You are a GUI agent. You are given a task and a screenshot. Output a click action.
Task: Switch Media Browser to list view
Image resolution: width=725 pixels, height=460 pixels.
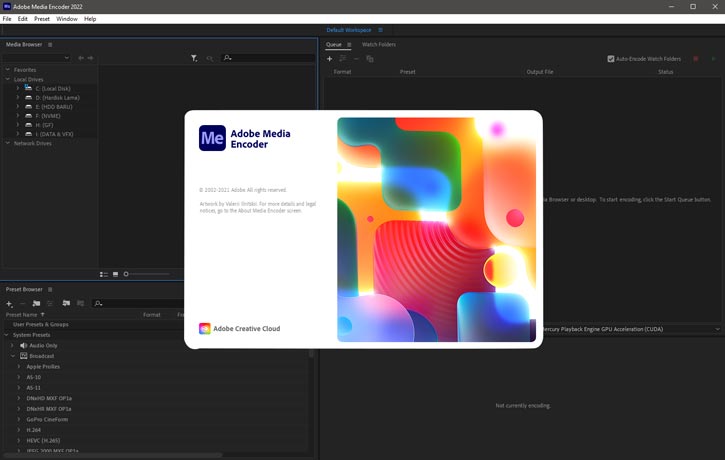coord(104,274)
